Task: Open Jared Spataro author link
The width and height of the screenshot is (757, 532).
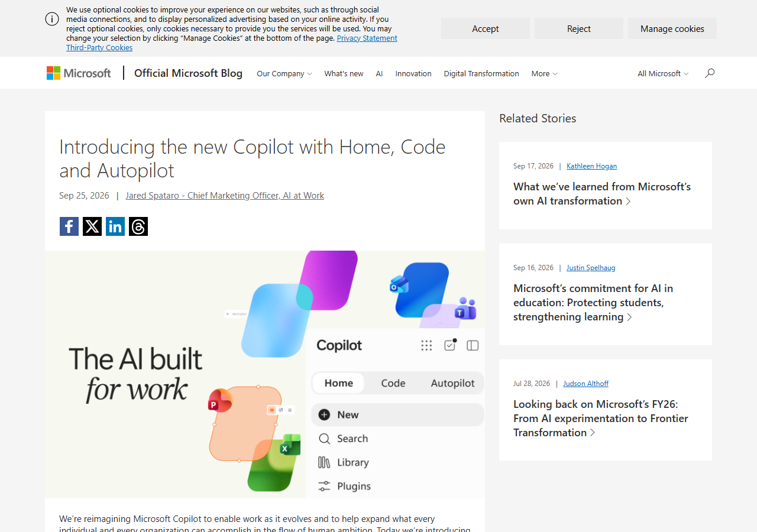Action: pos(225,196)
